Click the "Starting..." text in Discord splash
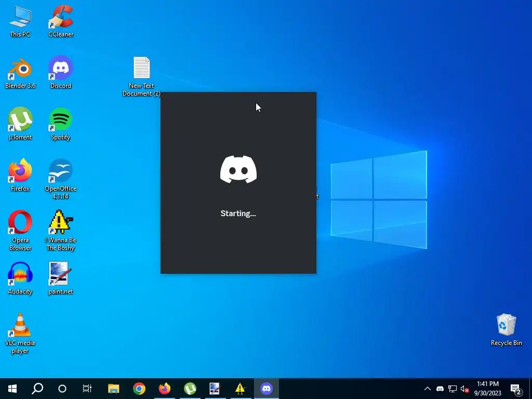Screen dimensions: 532x399 tap(238, 214)
